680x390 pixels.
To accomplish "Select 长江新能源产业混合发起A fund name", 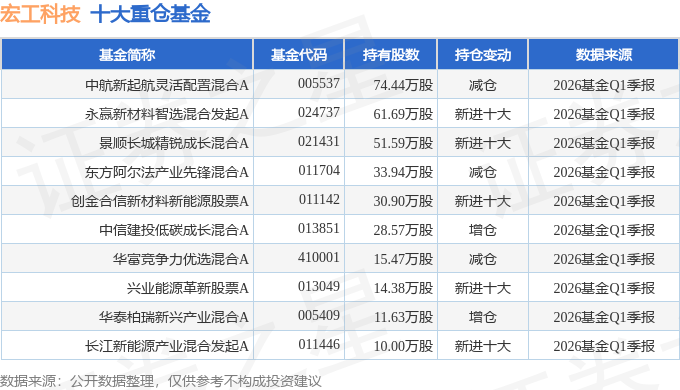I will click(x=167, y=346).
